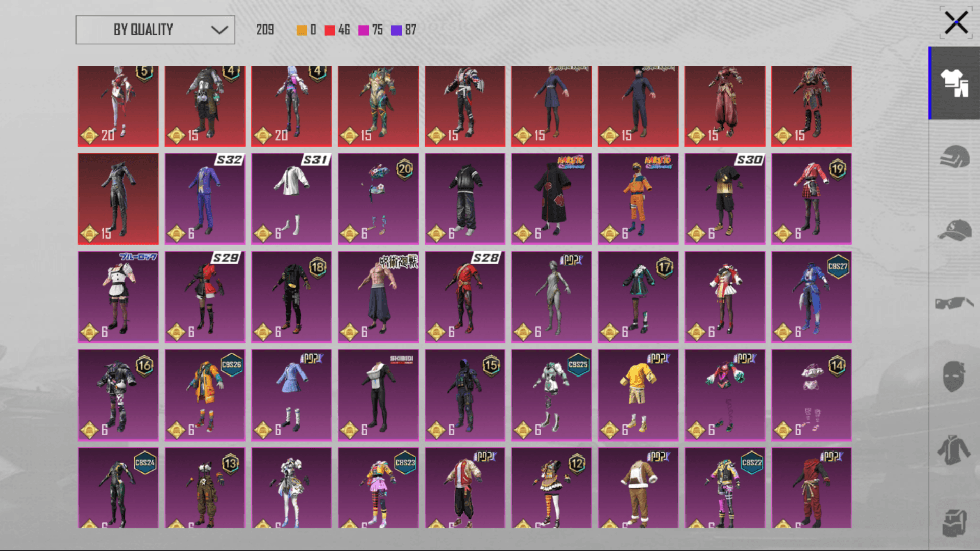Open the BY QUALITY sort dropdown
The height and width of the screenshot is (551, 980).
coord(155,30)
